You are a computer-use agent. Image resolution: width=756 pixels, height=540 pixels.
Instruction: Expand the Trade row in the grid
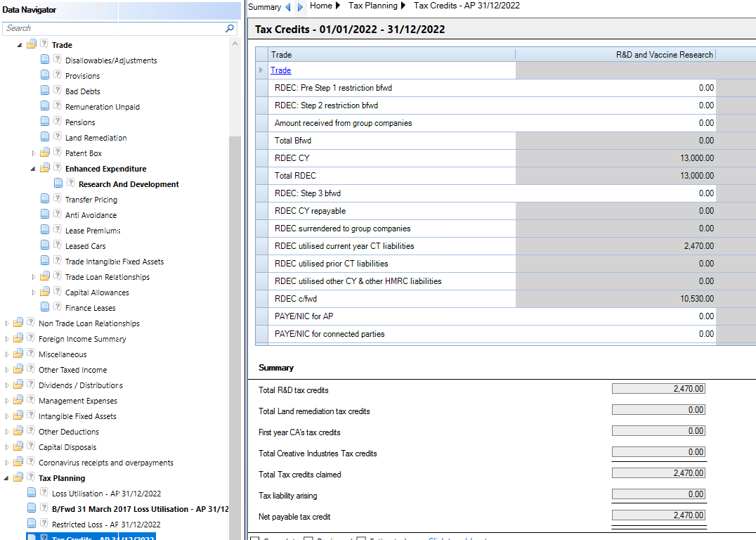click(261, 70)
